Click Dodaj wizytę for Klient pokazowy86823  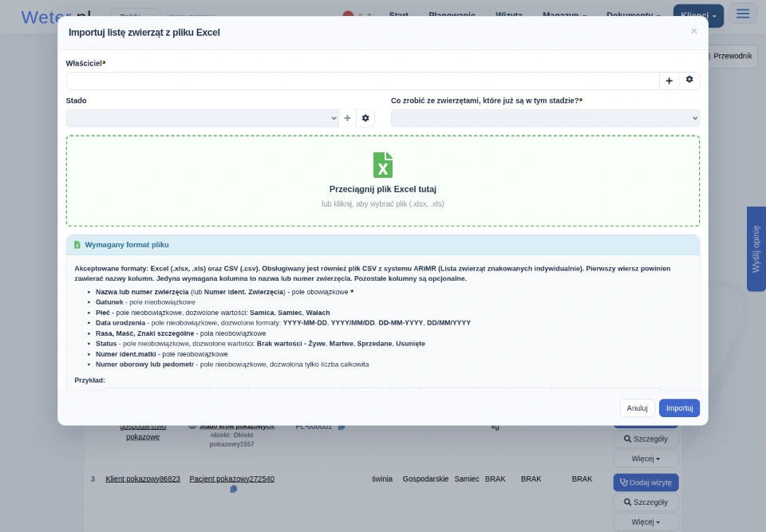pyautogui.click(x=646, y=483)
